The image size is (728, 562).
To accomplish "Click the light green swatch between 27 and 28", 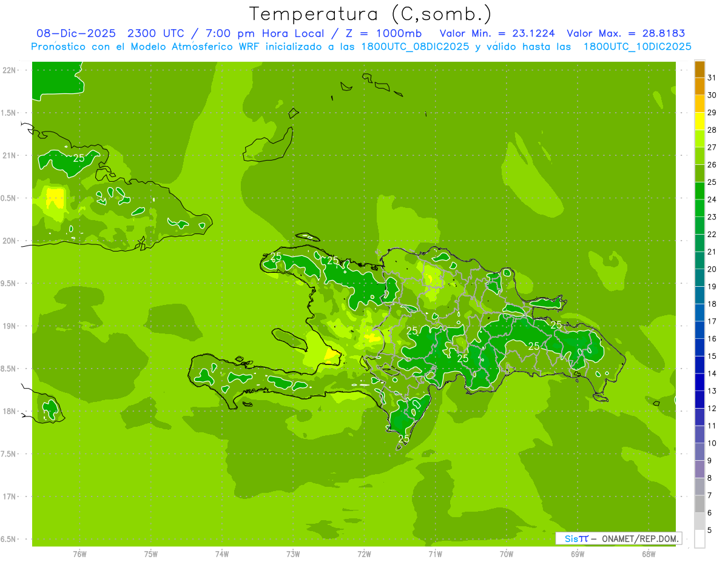I will pos(699,139).
